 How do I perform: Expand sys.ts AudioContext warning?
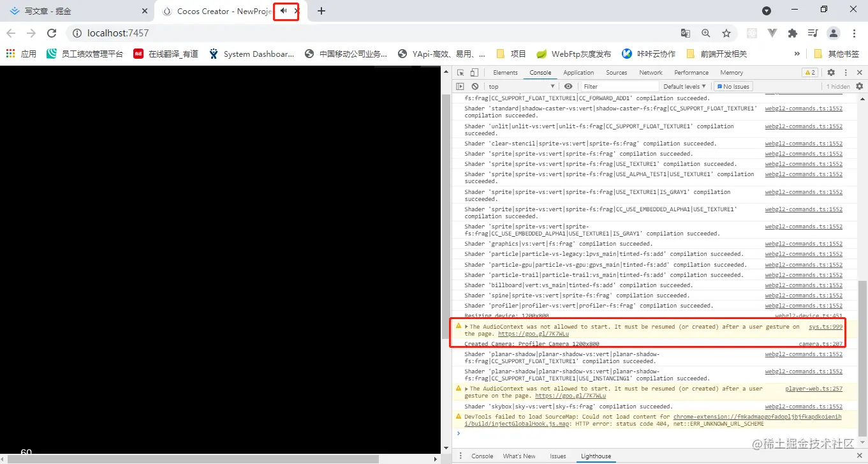[x=467, y=327]
